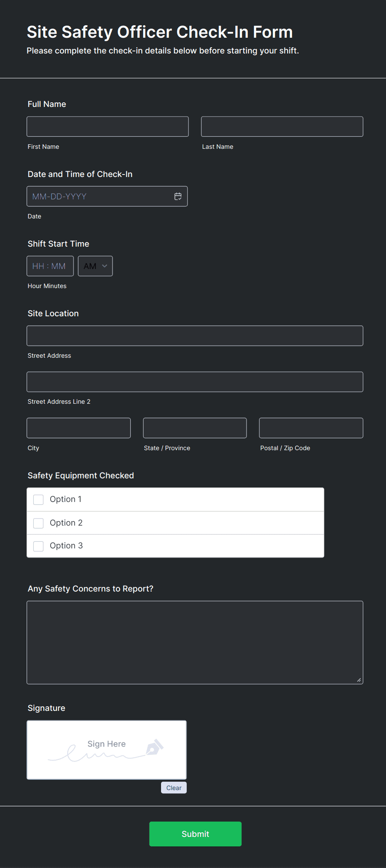The height and width of the screenshot is (868, 386).
Task: Open the calendar date picker icon
Action: (x=178, y=196)
